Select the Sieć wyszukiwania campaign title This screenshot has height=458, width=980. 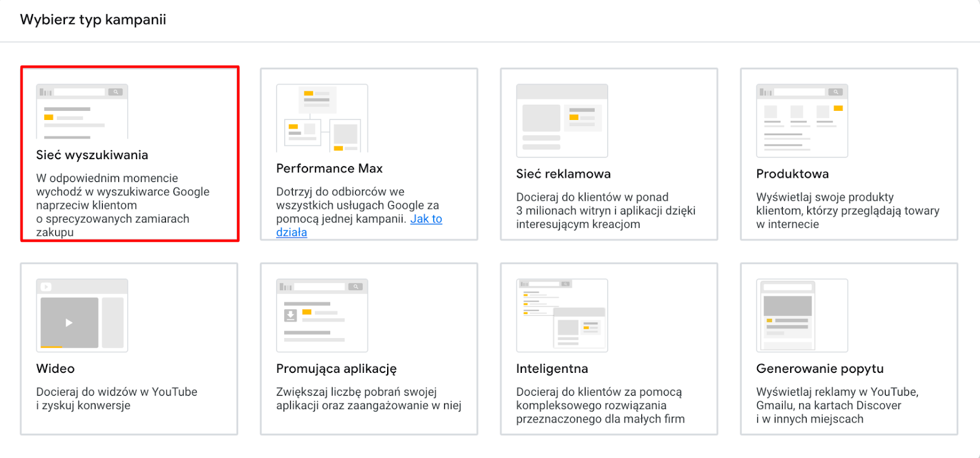(92, 155)
